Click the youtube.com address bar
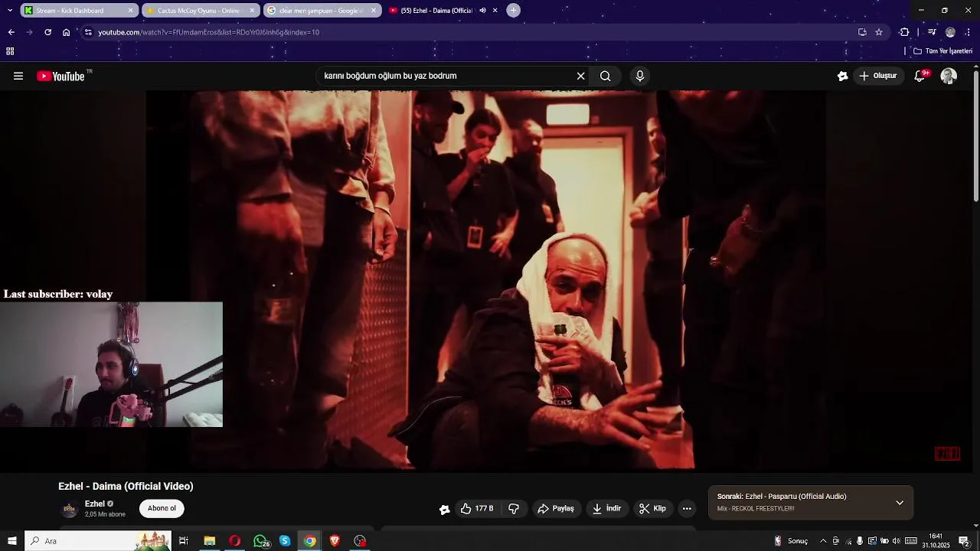 click(x=475, y=32)
